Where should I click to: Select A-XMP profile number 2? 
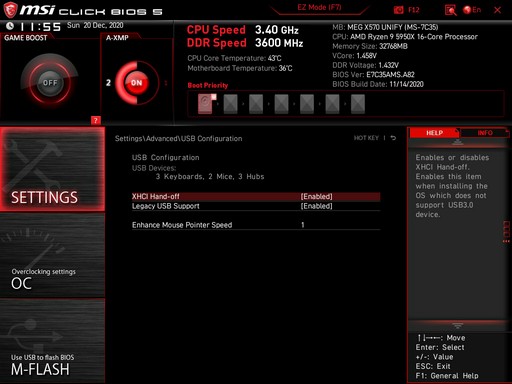[108, 83]
